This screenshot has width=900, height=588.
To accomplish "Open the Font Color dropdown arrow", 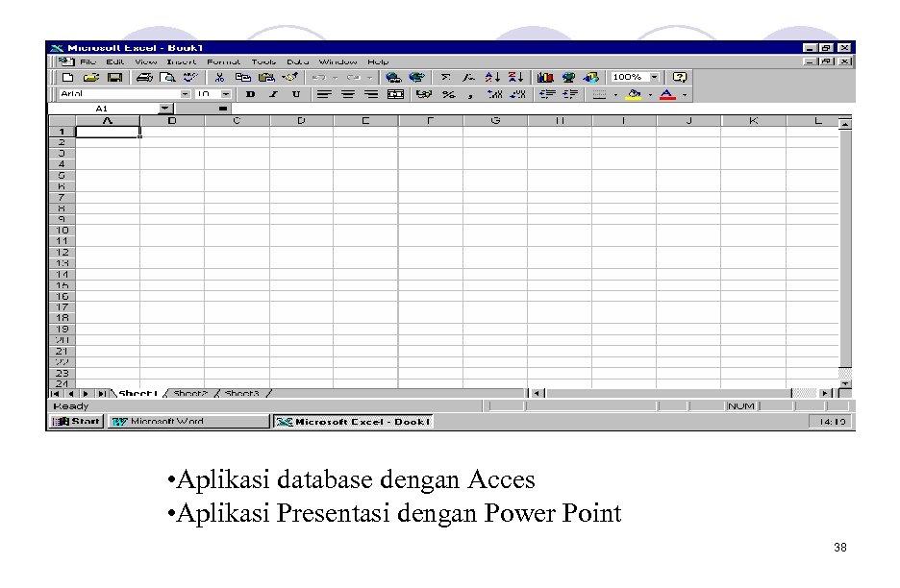I will (685, 95).
